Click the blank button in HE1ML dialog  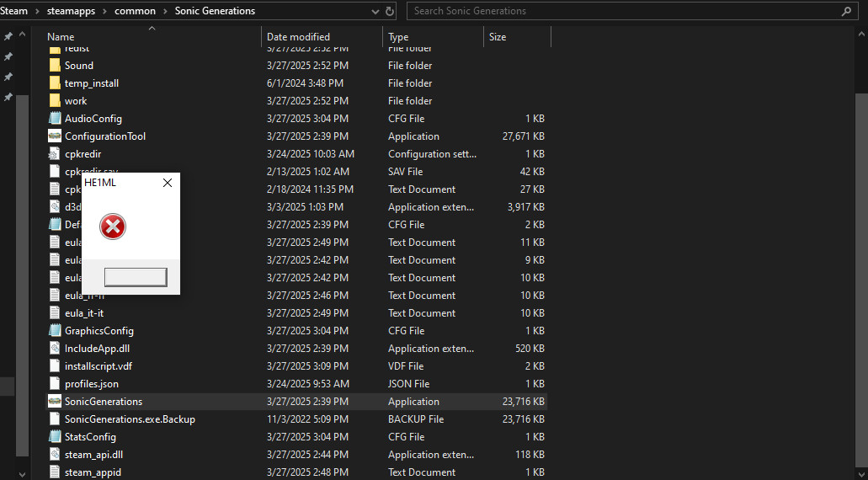[136, 277]
